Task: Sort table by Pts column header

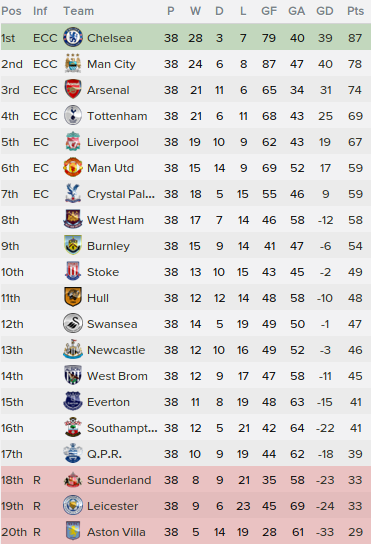Action: click(x=355, y=11)
